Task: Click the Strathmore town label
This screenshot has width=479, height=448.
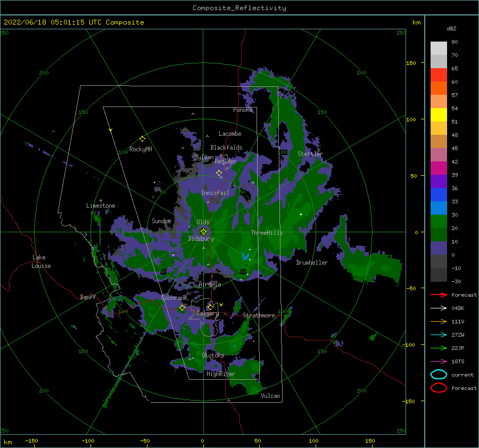Action: point(259,315)
